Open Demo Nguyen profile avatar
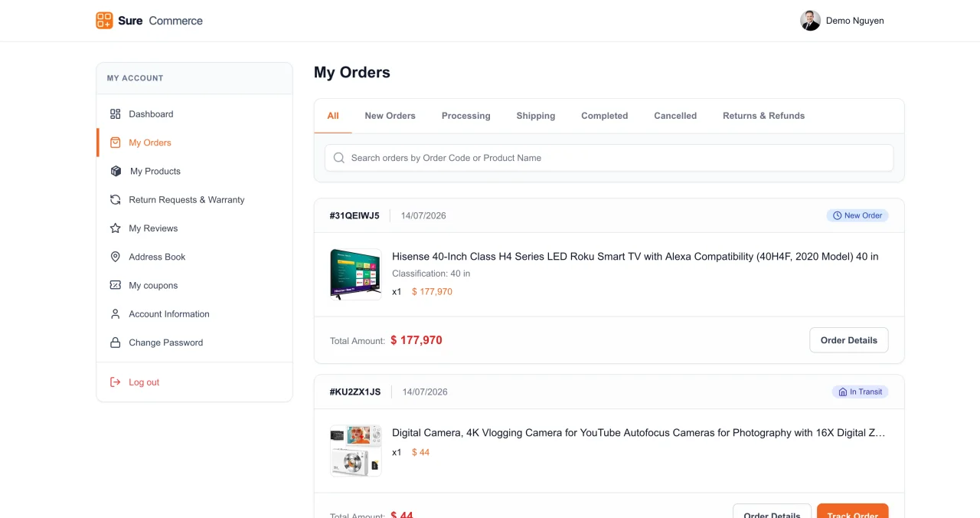Screen dimensions: 980x518 click(810, 21)
